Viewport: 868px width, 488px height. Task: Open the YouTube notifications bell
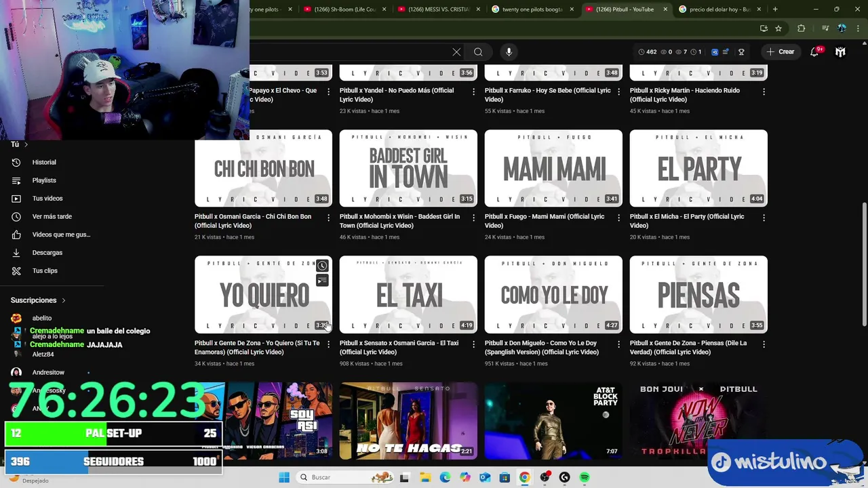[x=815, y=52]
